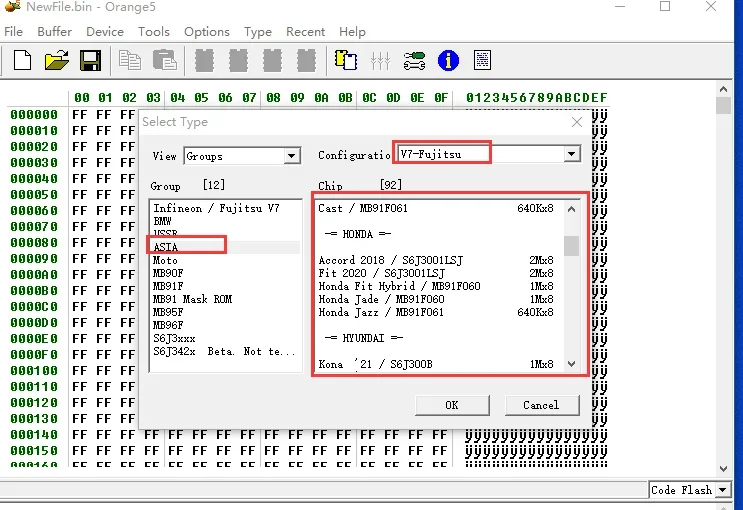Open the blue Info icon
The height and width of the screenshot is (510, 743).
coord(448,61)
